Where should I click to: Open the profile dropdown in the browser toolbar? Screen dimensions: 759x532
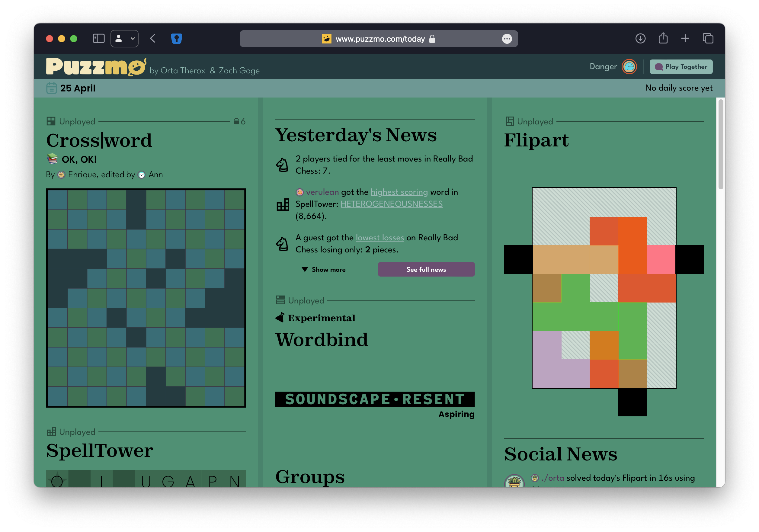coord(124,38)
